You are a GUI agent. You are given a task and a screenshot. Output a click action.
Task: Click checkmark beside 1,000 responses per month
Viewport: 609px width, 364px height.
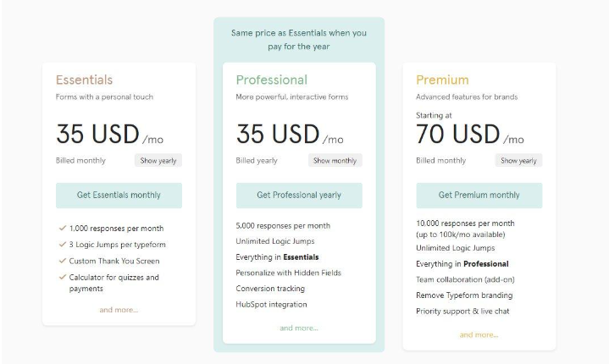tap(62, 229)
